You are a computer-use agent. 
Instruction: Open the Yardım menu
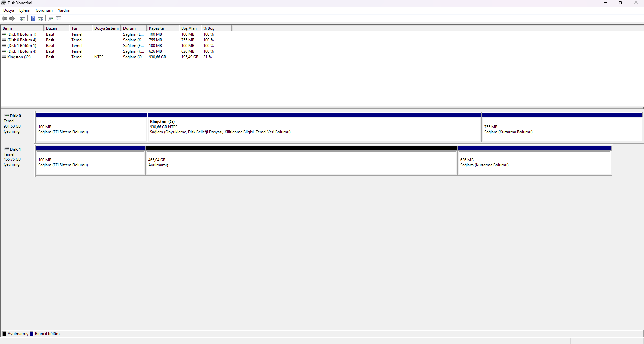point(64,10)
